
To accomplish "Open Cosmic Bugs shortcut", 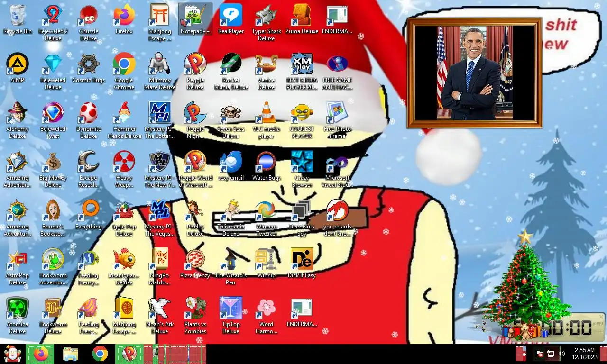I will [89, 68].
